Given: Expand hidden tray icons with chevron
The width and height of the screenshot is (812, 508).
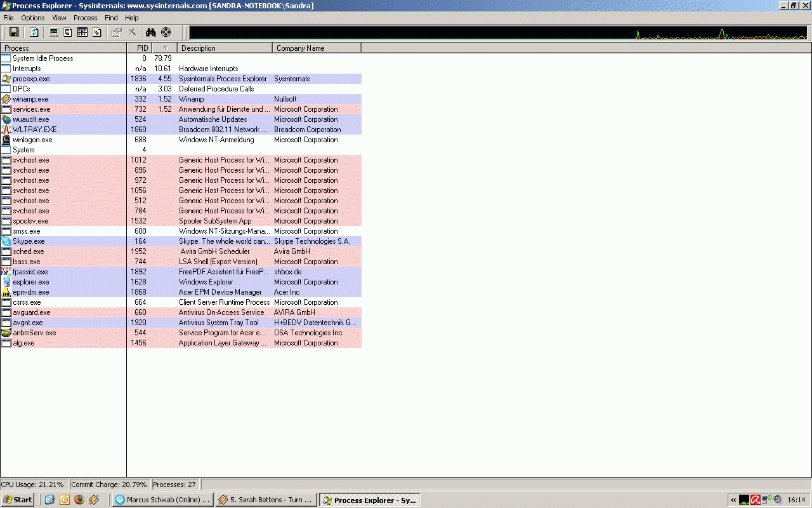Looking at the screenshot, I should pyautogui.click(x=733, y=500).
